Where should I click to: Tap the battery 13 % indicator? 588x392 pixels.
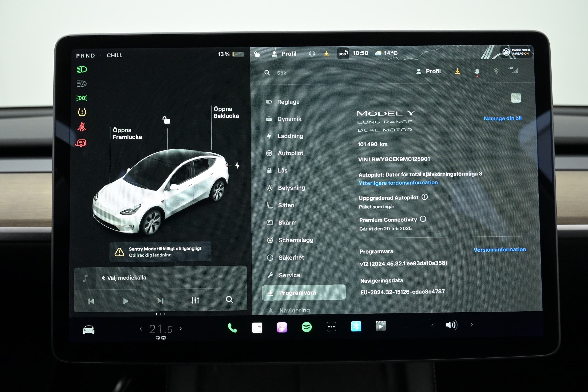point(231,54)
